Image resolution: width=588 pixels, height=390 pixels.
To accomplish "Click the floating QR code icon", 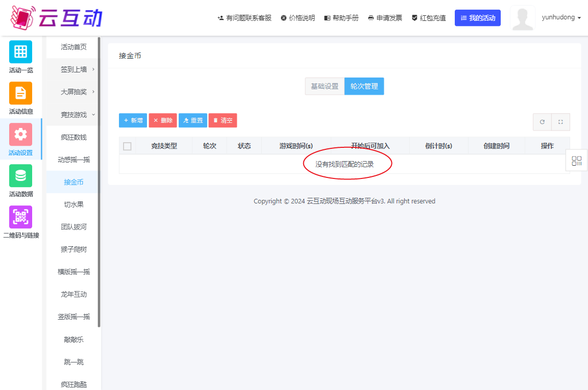I will click(x=577, y=161).
